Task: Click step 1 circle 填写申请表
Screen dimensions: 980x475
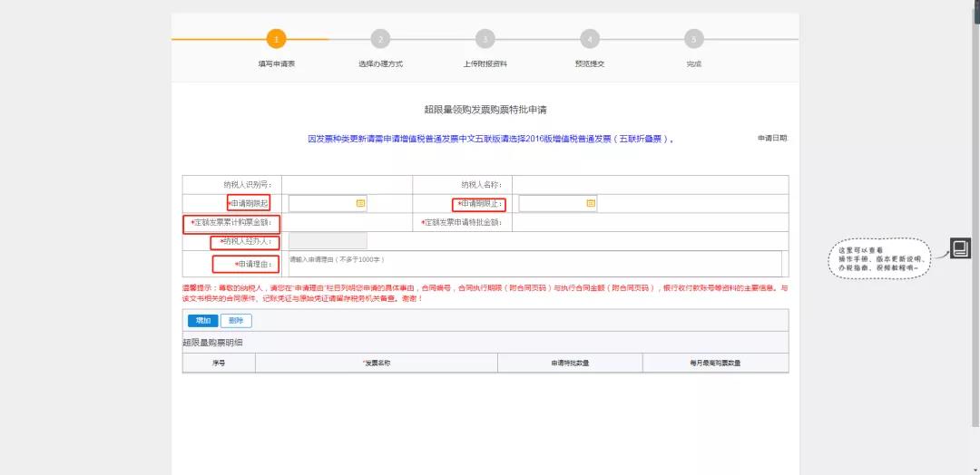Action: coord(277,39)
